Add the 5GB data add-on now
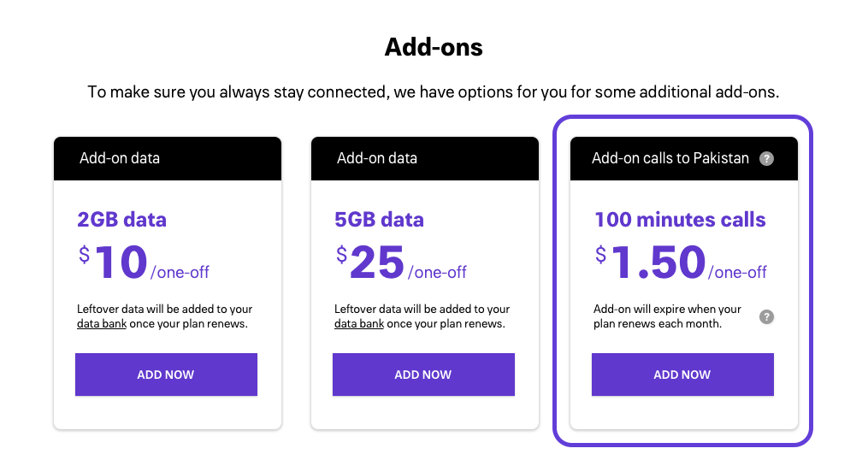This screenshot has width=868, height=472. (423, 375)
